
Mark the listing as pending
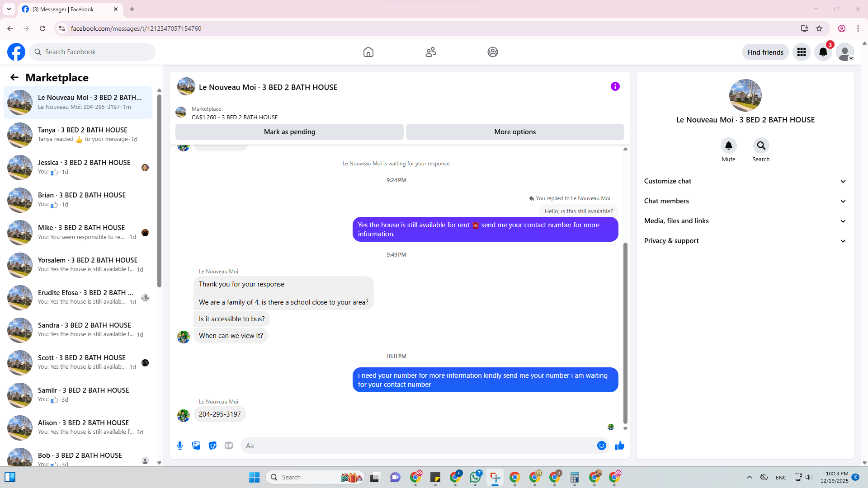[x=289, y=132]
